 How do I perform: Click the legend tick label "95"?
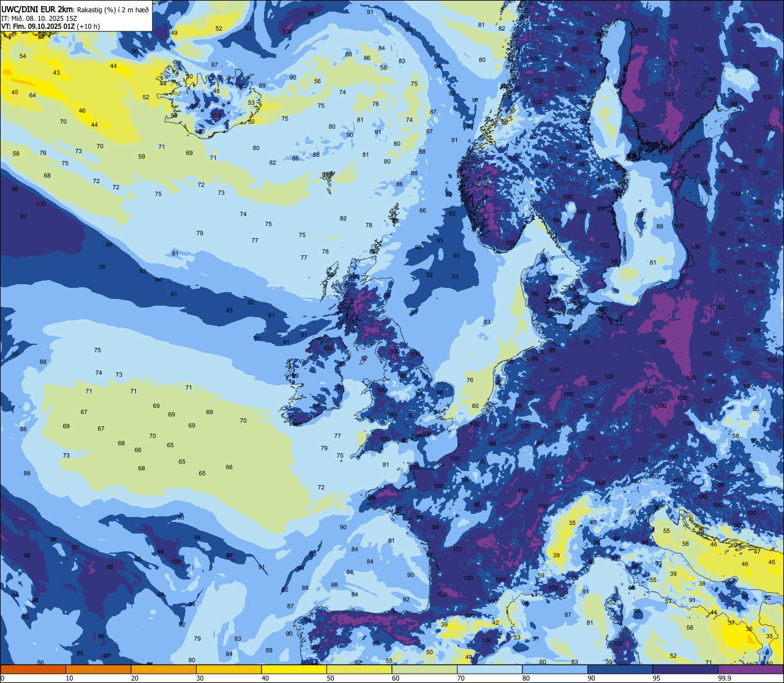[x=657, y=678]
